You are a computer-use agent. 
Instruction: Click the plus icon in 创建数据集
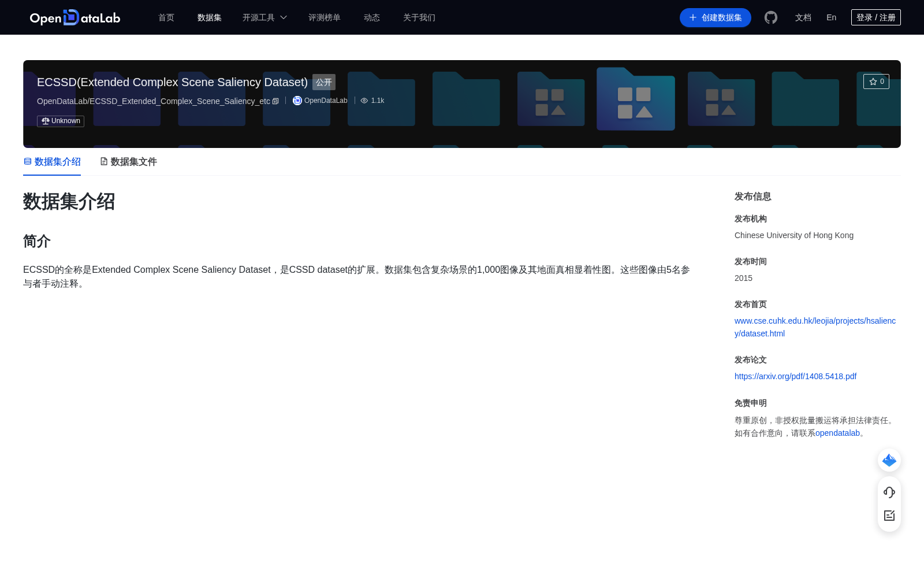693,17
